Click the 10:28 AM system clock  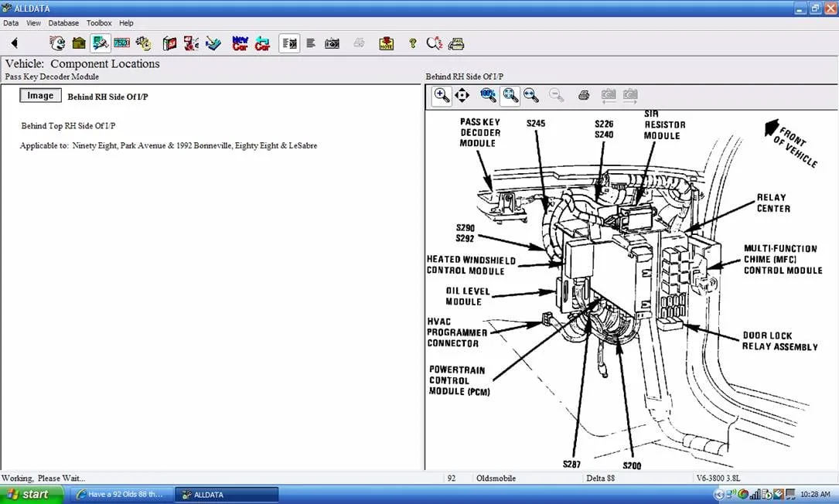coord(816,495)
